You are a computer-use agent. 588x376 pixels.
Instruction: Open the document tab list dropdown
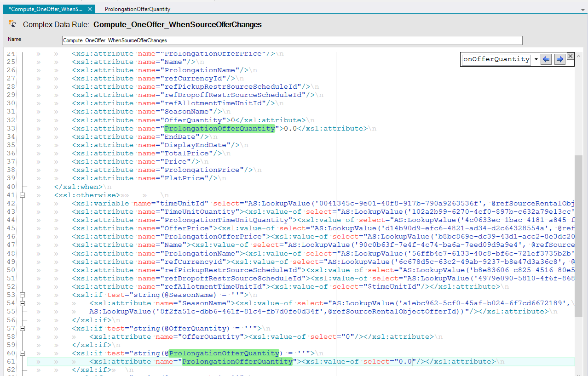(x=582, y=9)
